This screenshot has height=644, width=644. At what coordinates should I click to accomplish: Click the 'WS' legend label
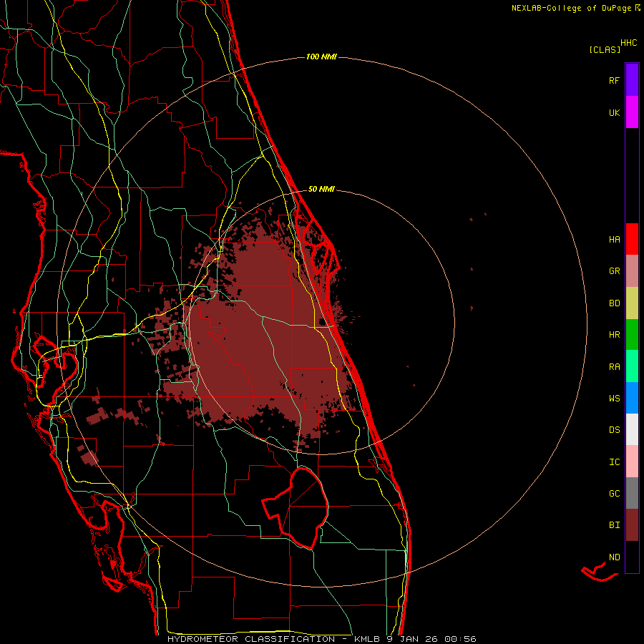(614, 399)
